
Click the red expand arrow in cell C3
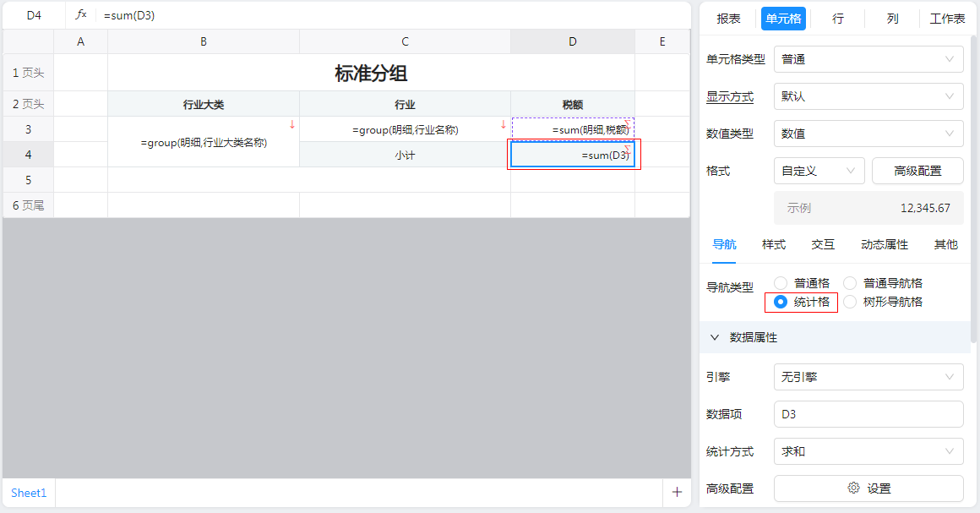tap(504, 124)
